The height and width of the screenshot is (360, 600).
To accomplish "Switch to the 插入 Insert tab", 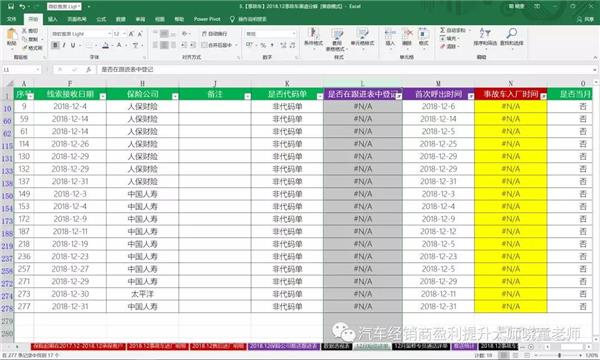I will 52,19.
